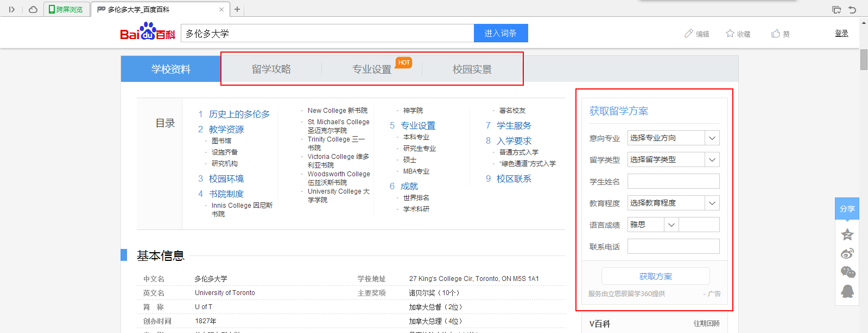Click the edit pencil icon

coord(688,33)
